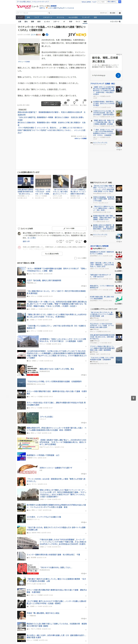Share article on X icon
This screenshot has height=644, width=138.
point(44,35)
